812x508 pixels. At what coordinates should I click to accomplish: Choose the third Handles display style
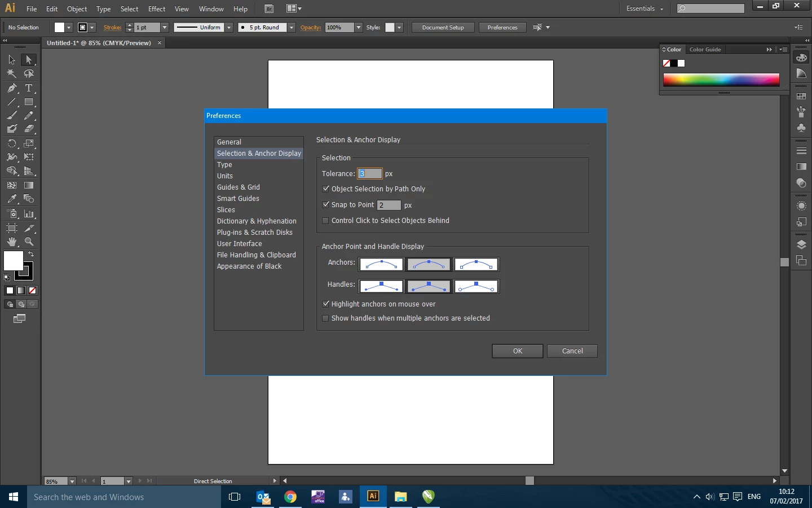[476, 287]
